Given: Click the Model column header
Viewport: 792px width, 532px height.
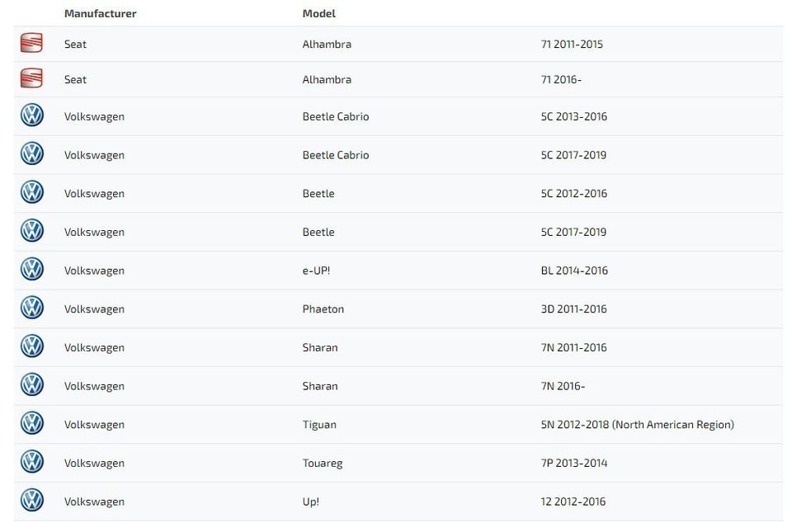Looking at the screenshot, I should [318, 13].
